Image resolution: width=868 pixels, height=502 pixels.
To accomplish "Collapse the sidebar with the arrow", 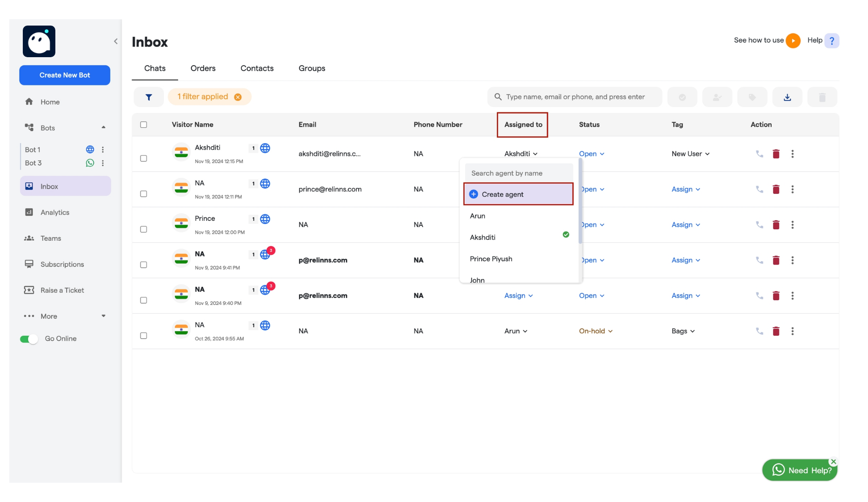I will tap(116, 41).
